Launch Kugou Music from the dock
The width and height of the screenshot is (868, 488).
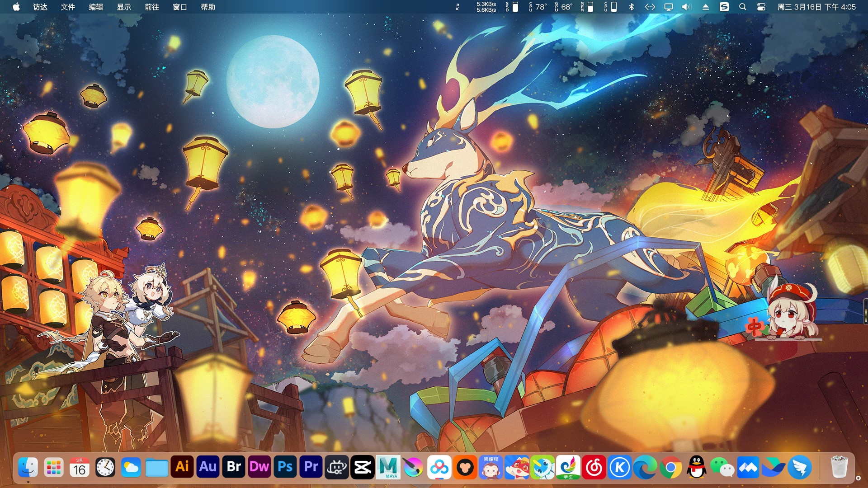coord(620,467)
